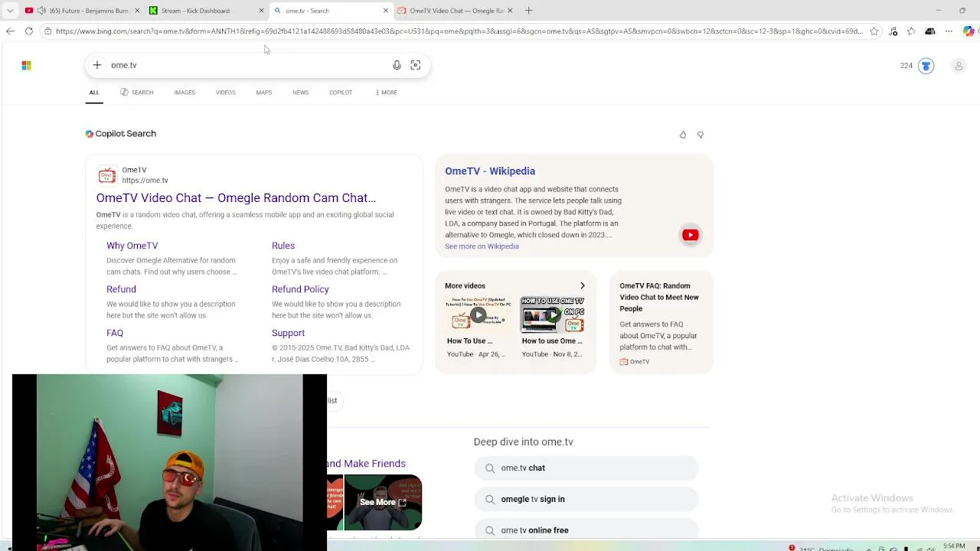The height and width of the screenshot is (551, 980).
Task: Click 'See more on Wikipedia' link
Action: pos(482,246)
